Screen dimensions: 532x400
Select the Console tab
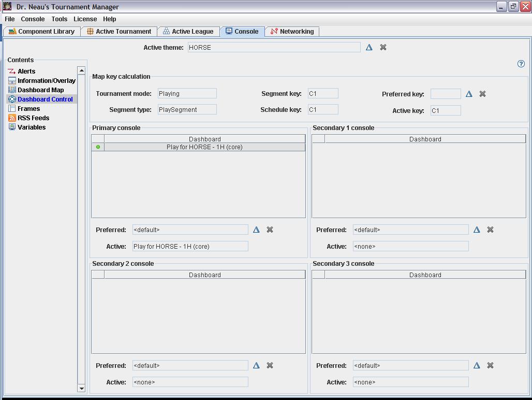(x=242, y=31)
